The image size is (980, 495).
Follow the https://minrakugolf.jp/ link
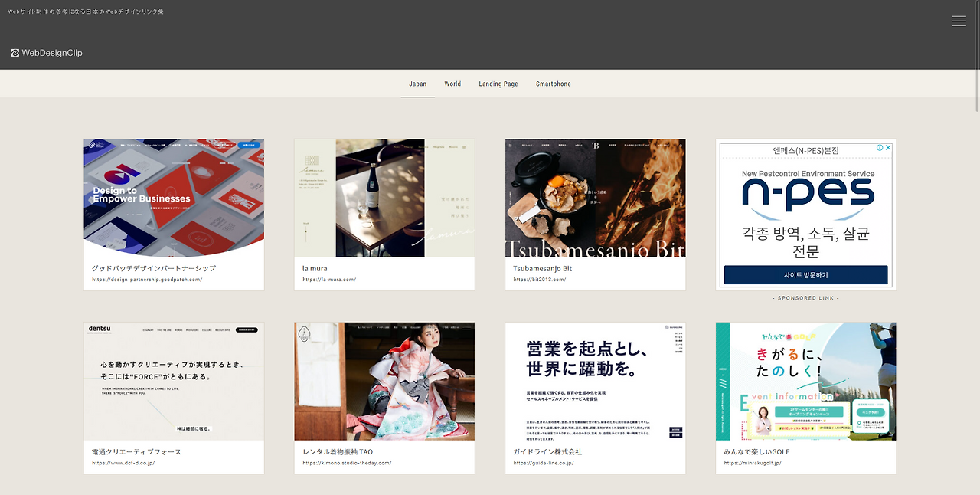click(754, 463)
